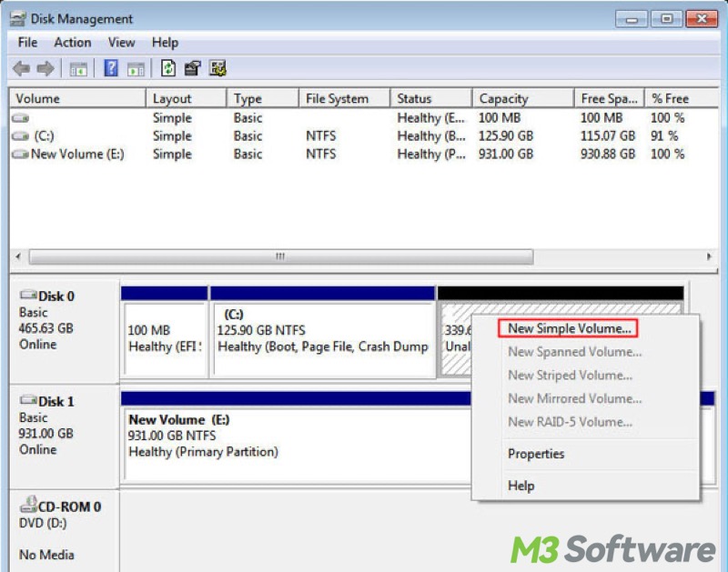Select the New Volume (E:) partition on Disk 1
Image resolution: width=728 pixels, height=572 pixels.
[x=298, y=437]
